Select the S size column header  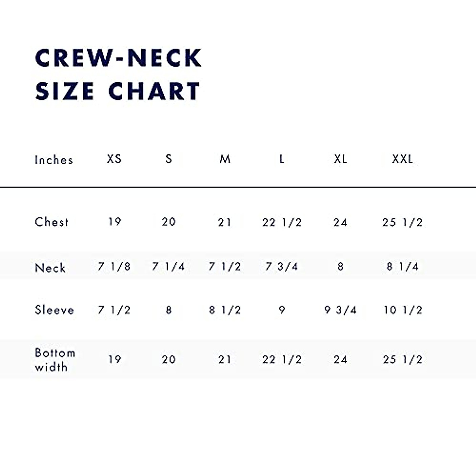click(x=169, y=159)
